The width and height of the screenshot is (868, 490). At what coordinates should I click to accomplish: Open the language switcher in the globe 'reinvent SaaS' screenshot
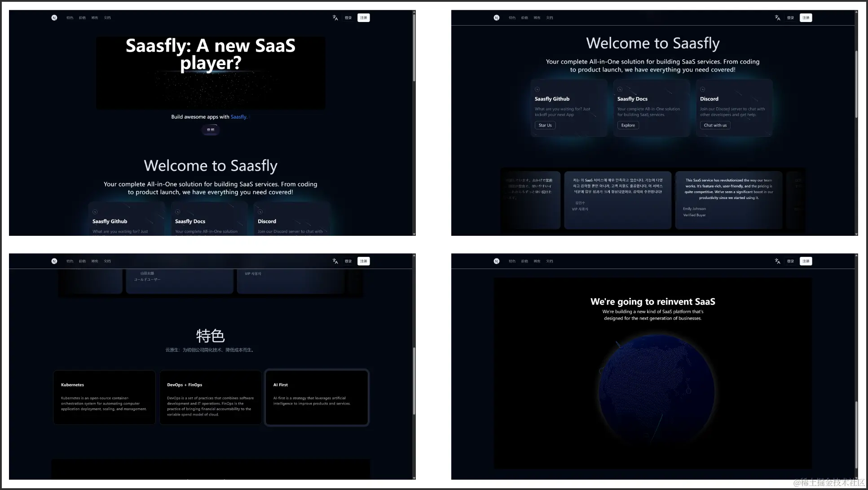[x=777, y=261]
